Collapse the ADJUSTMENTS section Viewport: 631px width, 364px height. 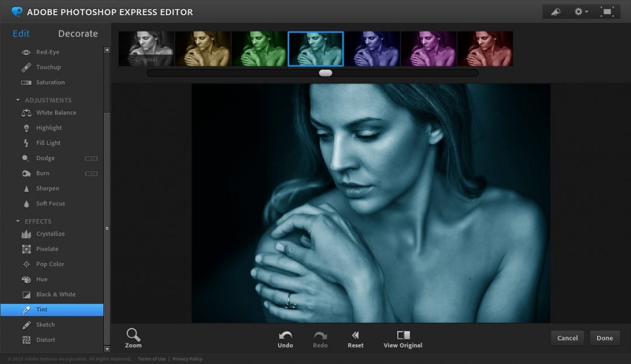pyautogui.click(x=18, y=100)
